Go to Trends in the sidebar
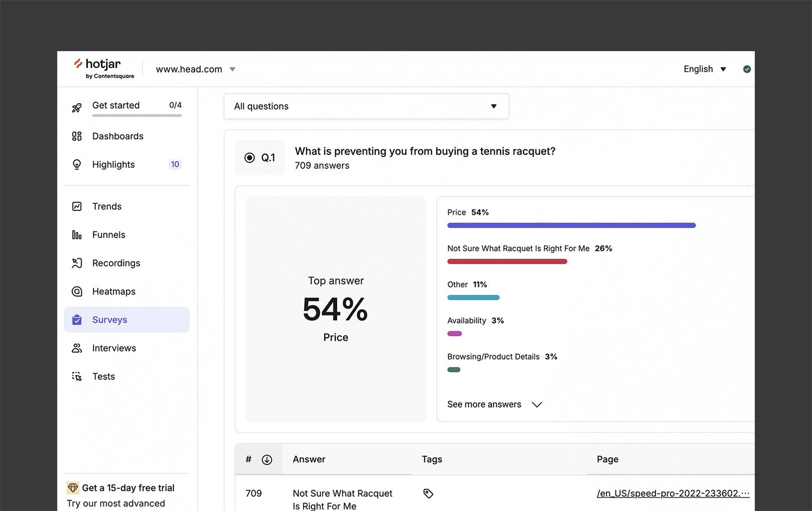Viewport: 812px width, 511px height. click(127, 206)
